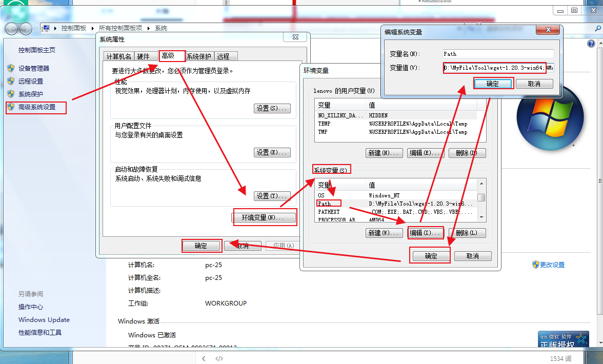Click the shield icon beside 设备管理器

tap(11, 68)
